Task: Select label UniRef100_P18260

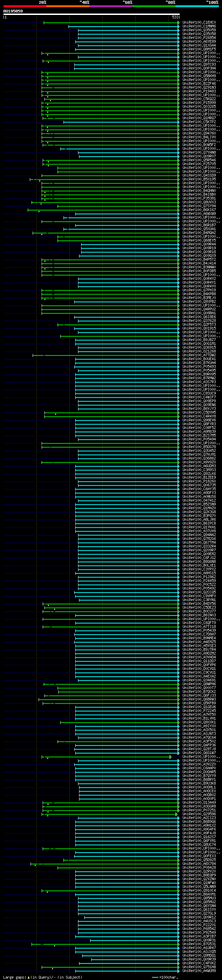Action: pyautogui.click(x=199, y=481)
